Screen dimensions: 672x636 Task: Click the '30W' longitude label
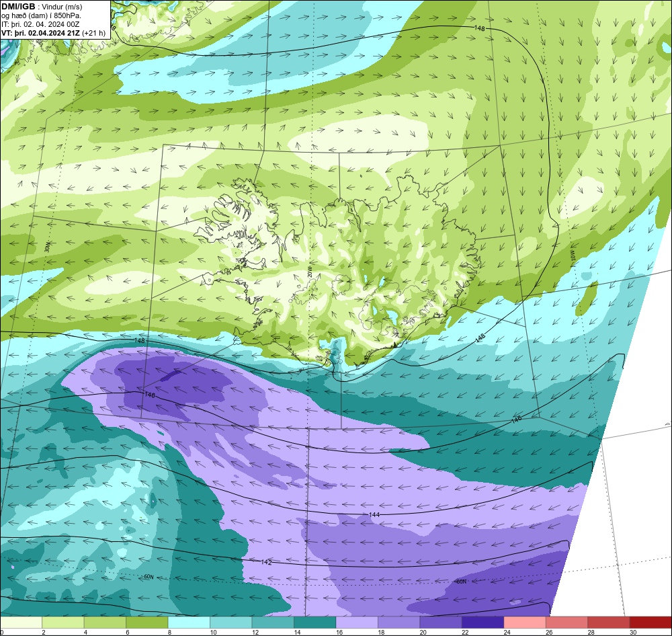click(x=47, y=247)
